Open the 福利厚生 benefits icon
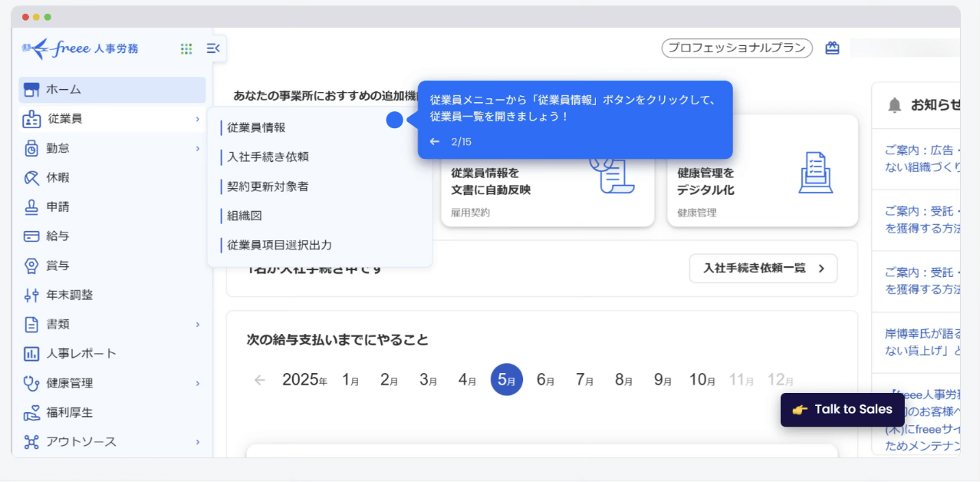This screenshot has width=980, height=482. (x=31, y=413)
